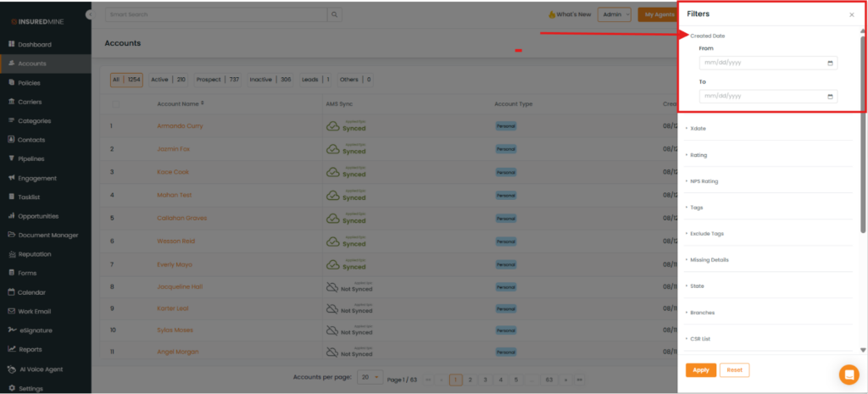Click the Synced cloud icon for Kace Cook
The width and height of the screenshot is (868, 394).
tap(332, 172)
